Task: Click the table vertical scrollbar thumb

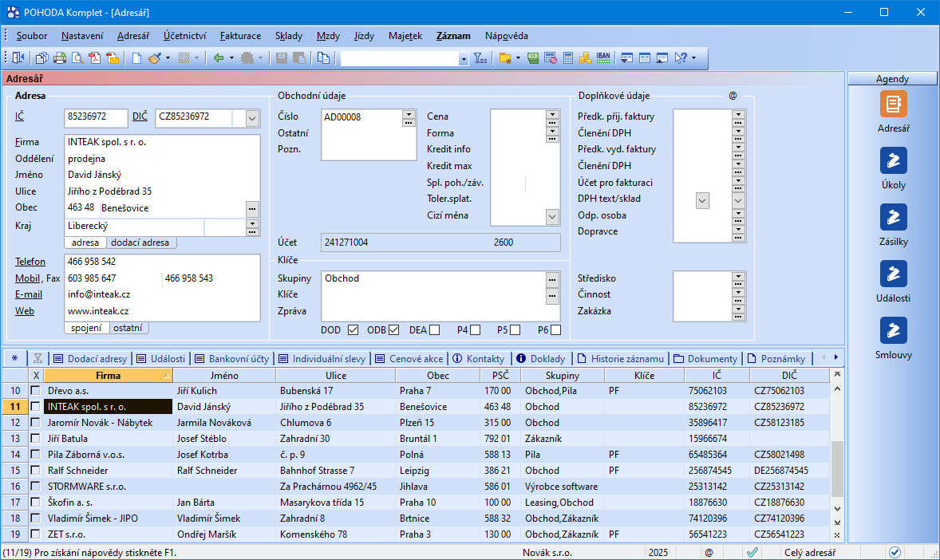Action: [x=837, y=469]
